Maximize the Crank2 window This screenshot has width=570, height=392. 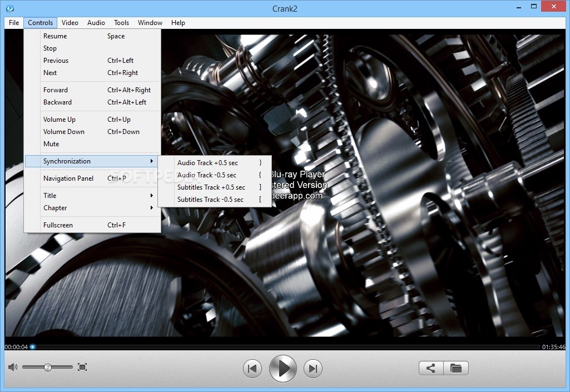[534, 7]
